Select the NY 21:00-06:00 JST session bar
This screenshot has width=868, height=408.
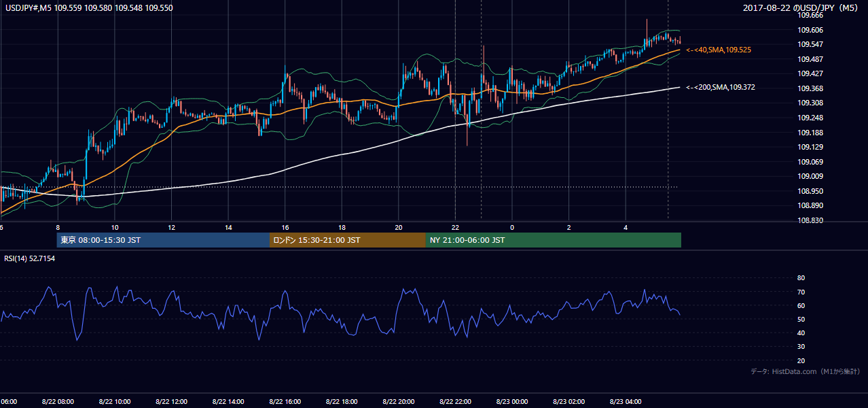[554, 240]
